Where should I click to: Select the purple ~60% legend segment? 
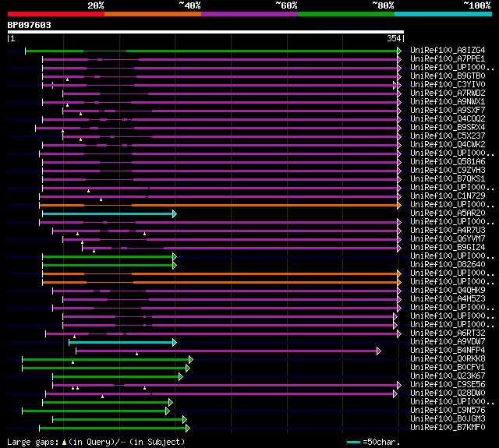[x=249, y=13]
